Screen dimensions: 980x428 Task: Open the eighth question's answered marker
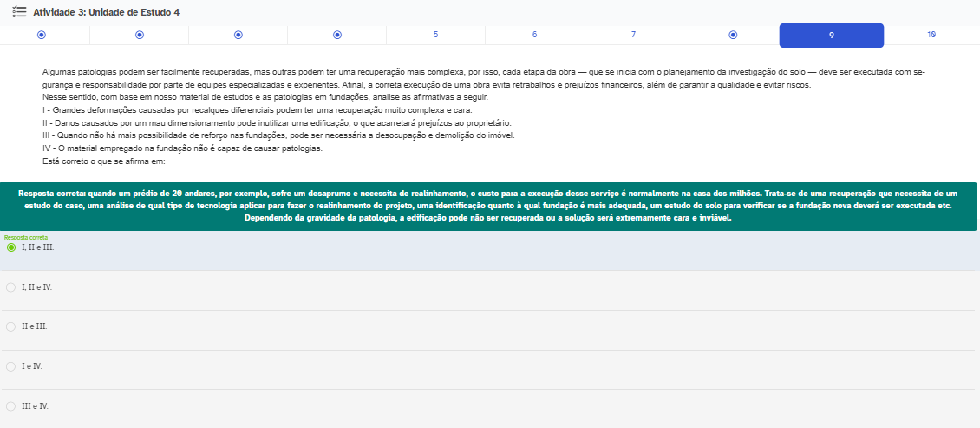click(x=733, y=35)
